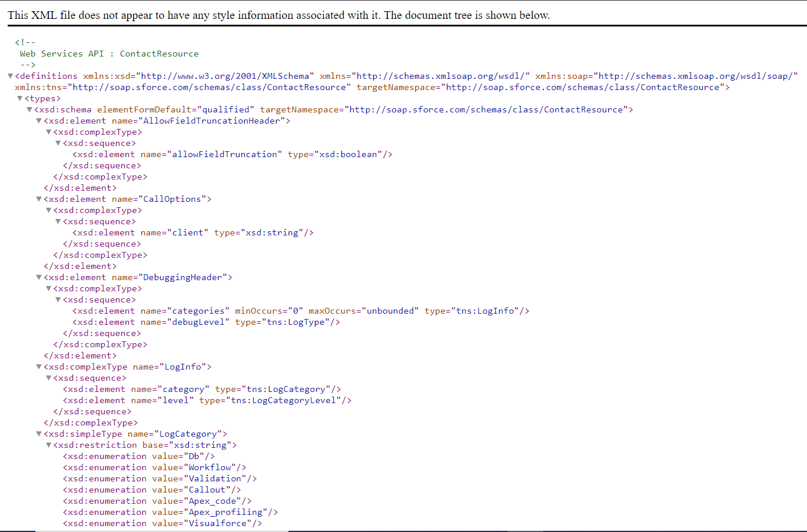807x532 pixels.
Task: Collapse the xsd:restriction under LogCategory
Action: tap(48, 444)
